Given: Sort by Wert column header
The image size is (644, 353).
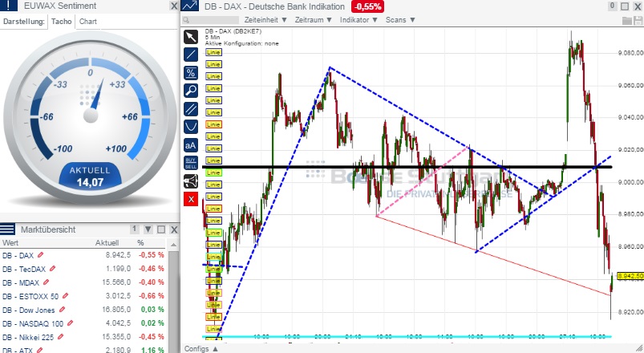Looking at the screenshot, I should [10, 243].
